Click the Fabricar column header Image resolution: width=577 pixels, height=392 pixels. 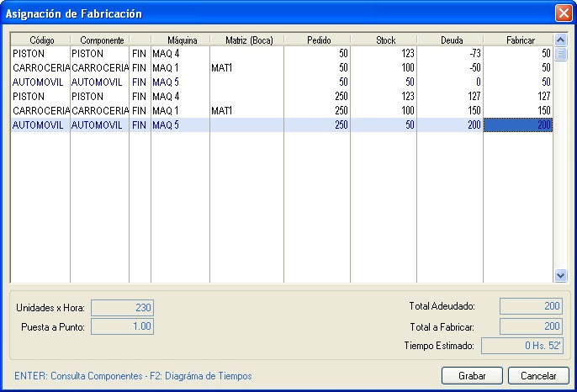point(518,40)
